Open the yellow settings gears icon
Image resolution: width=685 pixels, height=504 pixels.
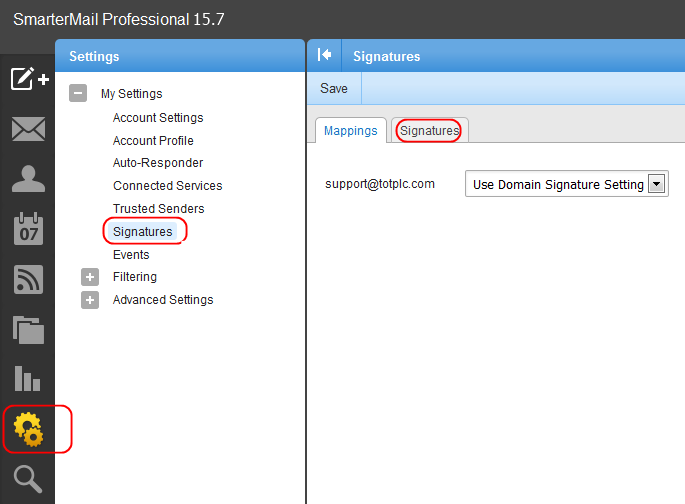[x=28, y=429]
